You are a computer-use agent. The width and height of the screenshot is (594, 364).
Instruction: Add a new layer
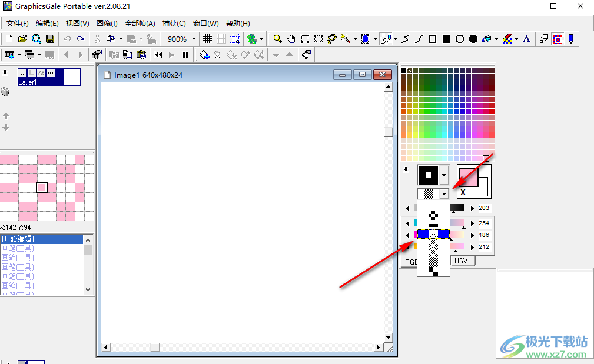[x=204, y=55]
